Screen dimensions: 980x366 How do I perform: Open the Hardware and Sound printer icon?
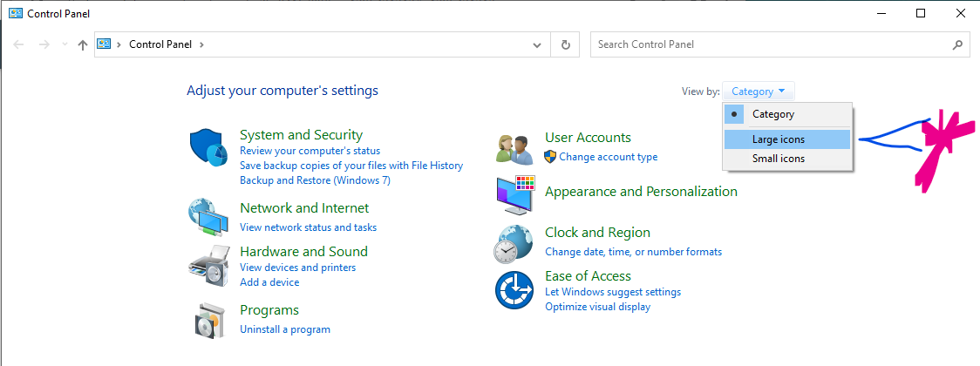(208, 264)
